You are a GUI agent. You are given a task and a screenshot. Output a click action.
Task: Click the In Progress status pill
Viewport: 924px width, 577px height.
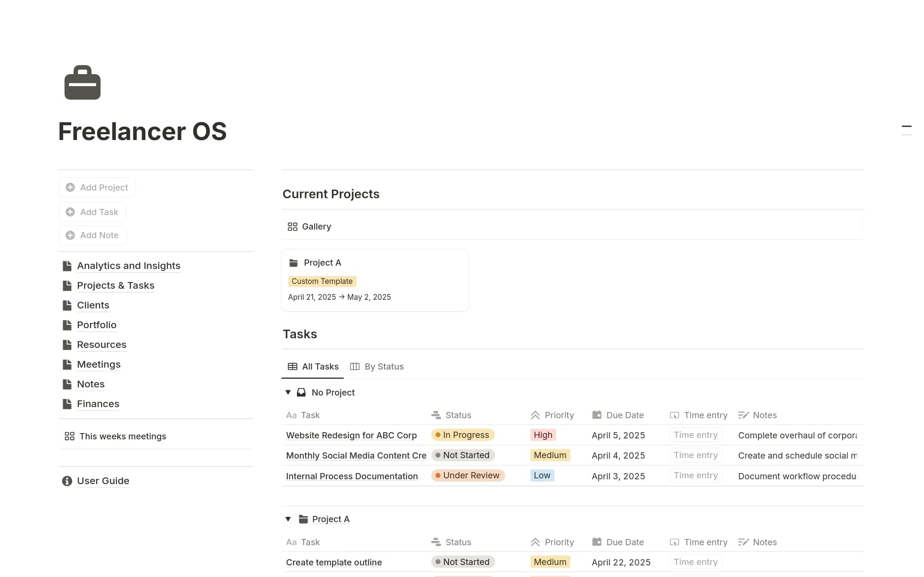pos(462,435)
